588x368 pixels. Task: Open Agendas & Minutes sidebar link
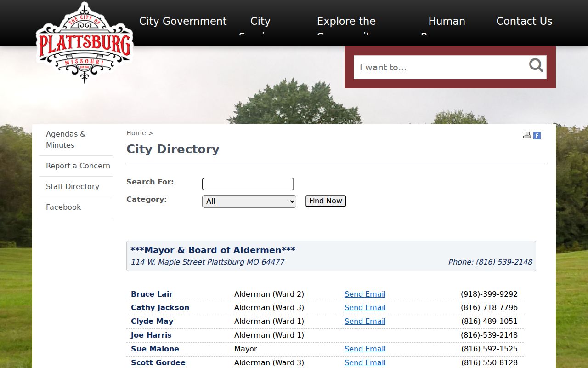tap(76, 139)
